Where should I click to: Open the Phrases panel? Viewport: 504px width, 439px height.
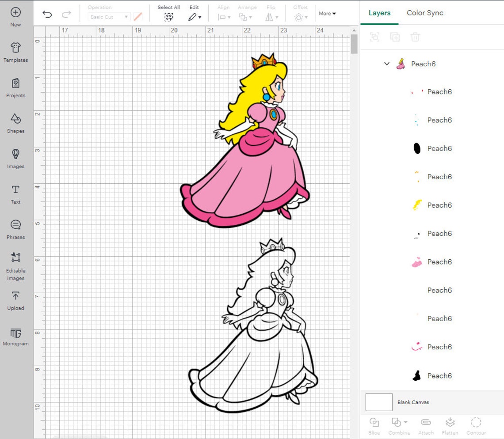point(15,230)
